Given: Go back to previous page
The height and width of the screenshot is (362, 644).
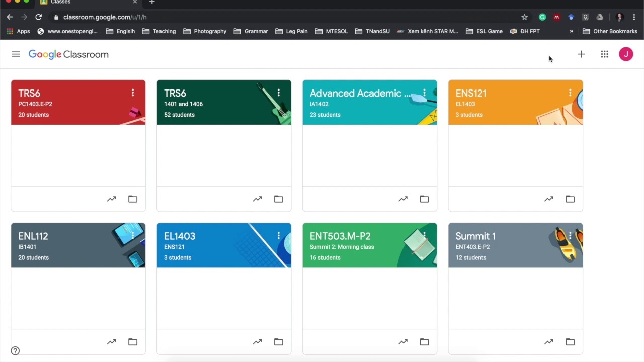Looking at the screenshot, I should click(x=10, y=17).
